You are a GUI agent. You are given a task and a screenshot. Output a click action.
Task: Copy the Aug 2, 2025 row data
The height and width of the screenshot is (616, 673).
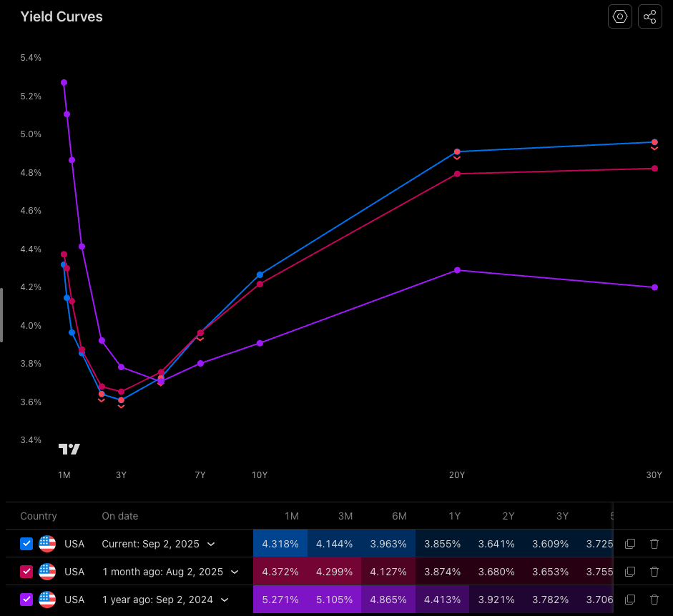coord(630,572)
